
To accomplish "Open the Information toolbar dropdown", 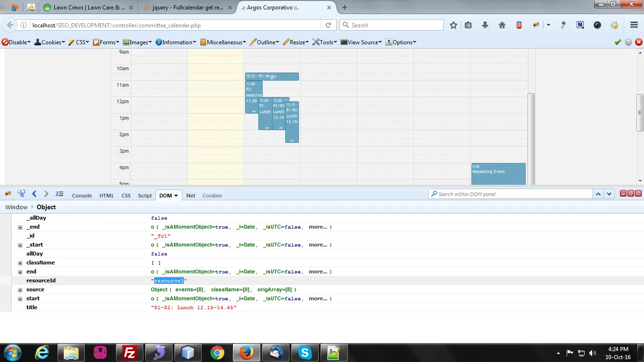I will point(176,42).
